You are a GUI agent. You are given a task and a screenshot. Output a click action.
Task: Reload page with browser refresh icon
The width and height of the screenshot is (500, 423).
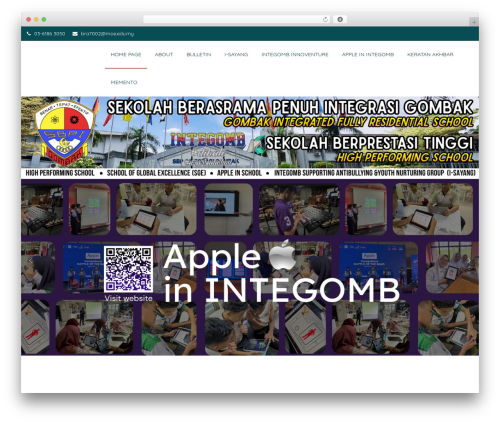click(325, 19)
